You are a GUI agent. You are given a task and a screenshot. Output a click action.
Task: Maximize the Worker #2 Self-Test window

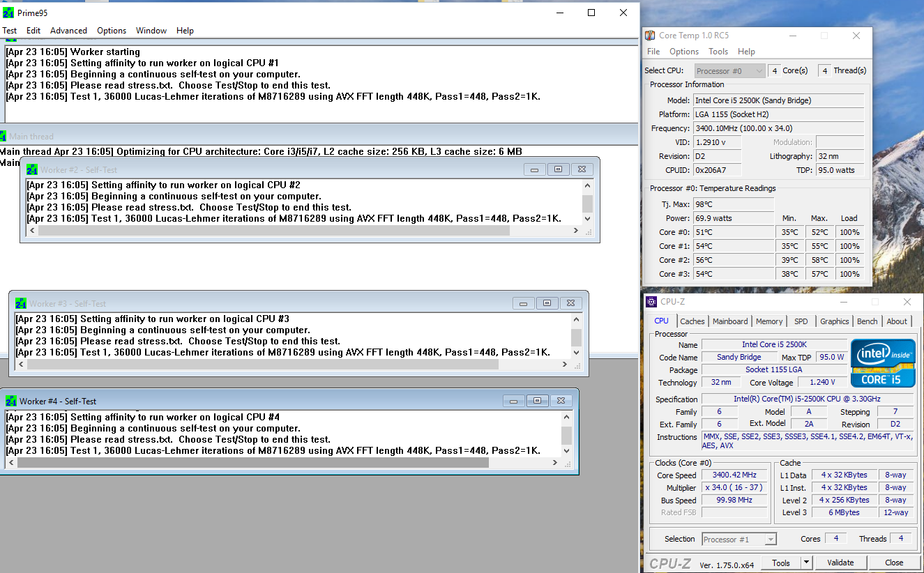coord(558,169)
